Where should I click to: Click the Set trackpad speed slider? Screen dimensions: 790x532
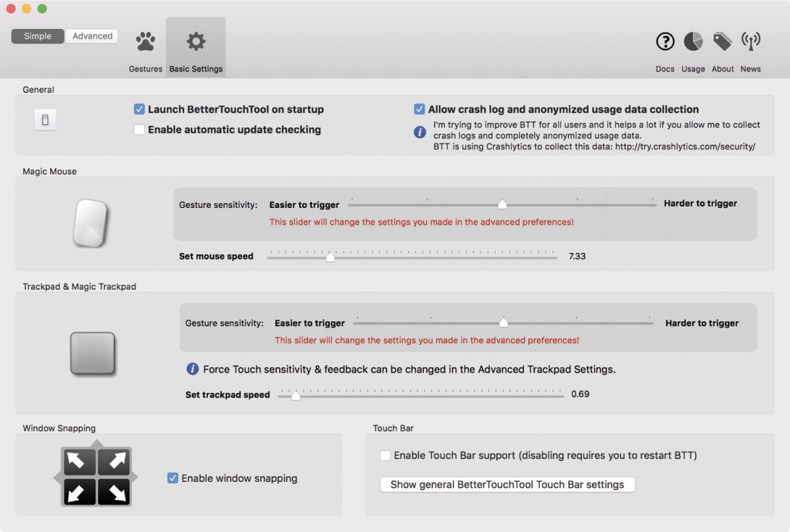point(421,394)
